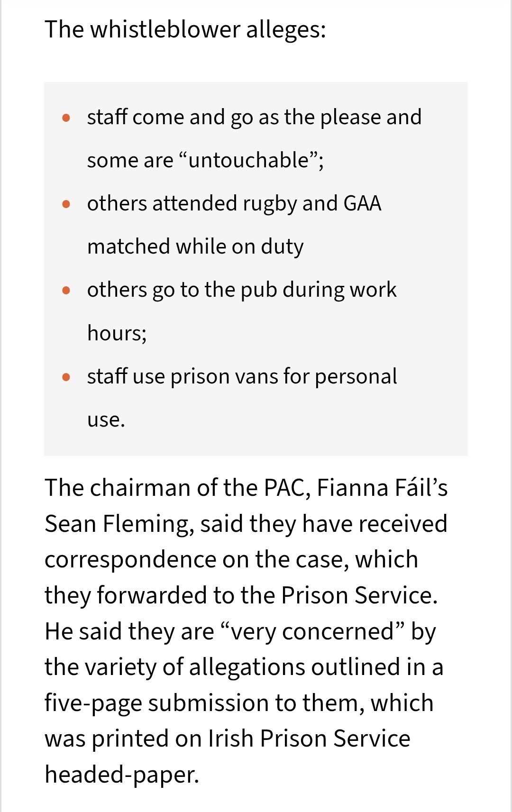Click the word "hours;" in the list
This screenshot has height=812, width=512.
click(117, 333)
